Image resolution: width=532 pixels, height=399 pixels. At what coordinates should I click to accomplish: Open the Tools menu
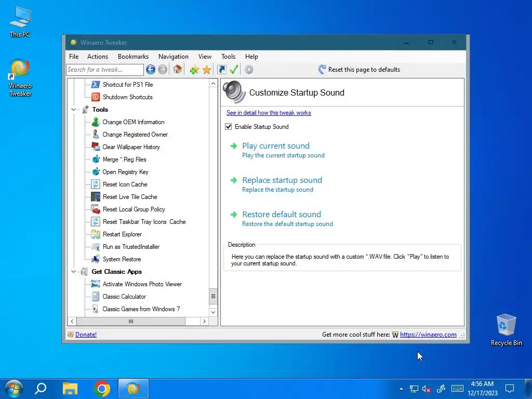coord(229,57)
